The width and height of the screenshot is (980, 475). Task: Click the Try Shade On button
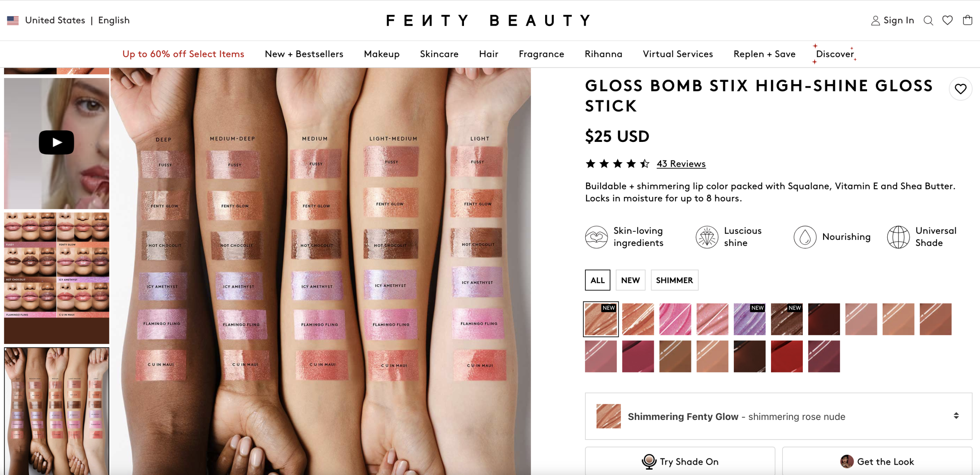click(x=680, y=462)
